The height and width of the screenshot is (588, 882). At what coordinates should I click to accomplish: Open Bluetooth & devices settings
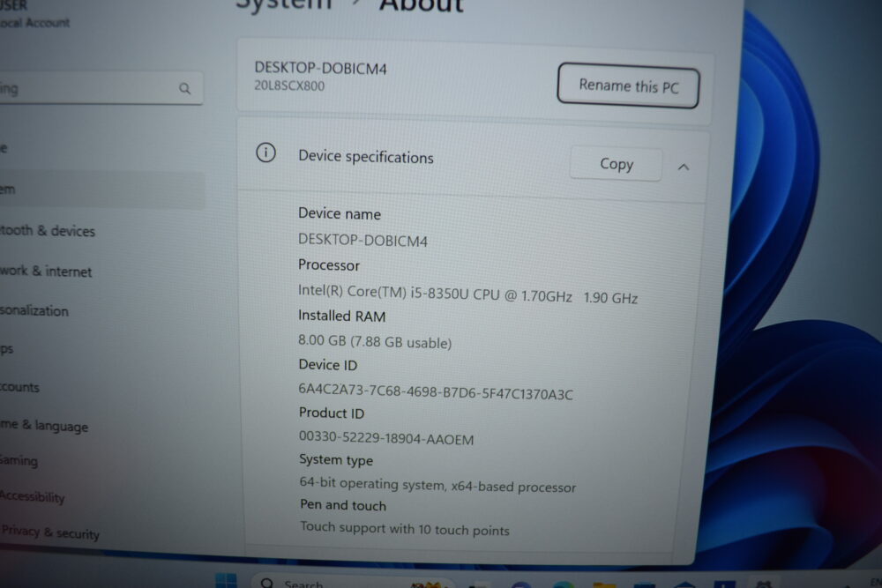point(48,231)
